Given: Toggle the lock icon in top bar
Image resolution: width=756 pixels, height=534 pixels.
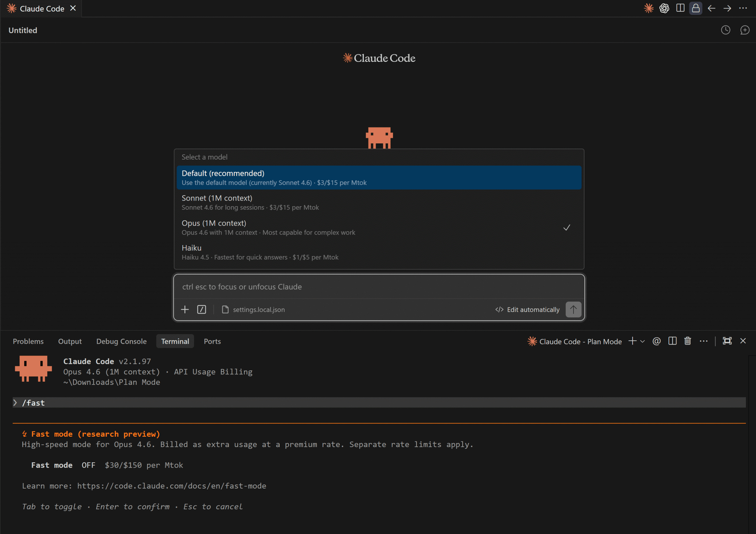Looking at the screenshot, I should pos(696,8).
